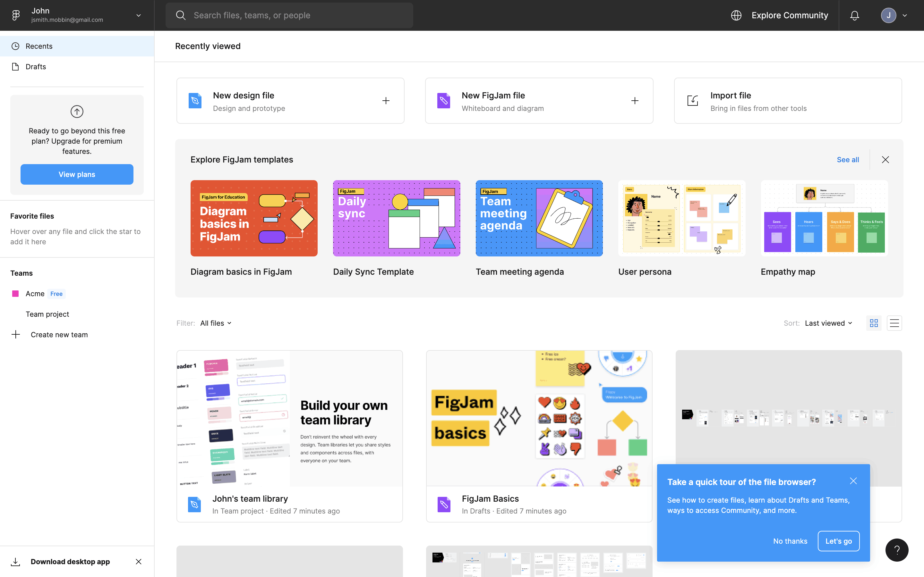This screenshot has height=577, width=924.
Task: Open the Daily Sync Template thumbnail
Action: click(x=396, y=218)
